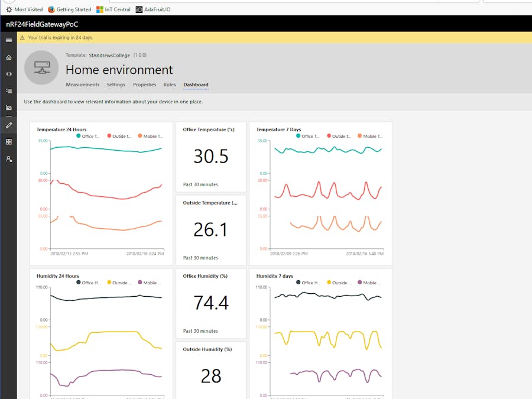Screen dimensions: 532x399
Task: Open the AdaFruit.IO bookmark
Action: click(154, 9)
